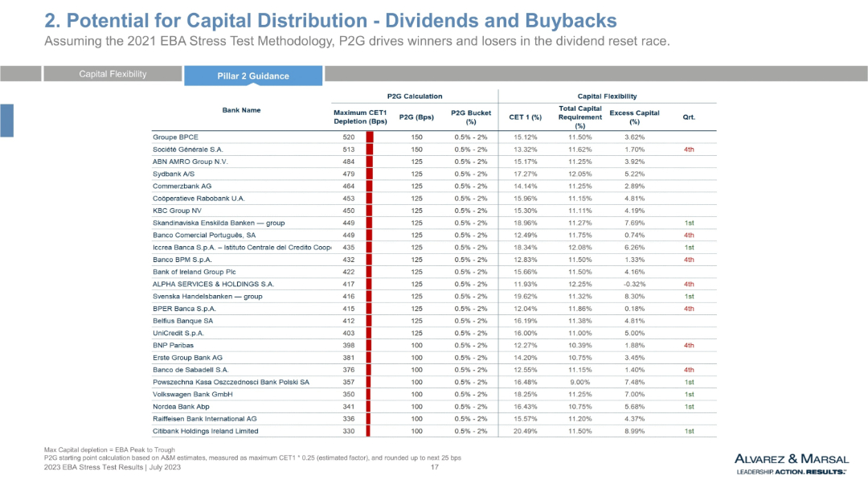
Task: Click Société Générale depletion value 513
Action: 349,150
